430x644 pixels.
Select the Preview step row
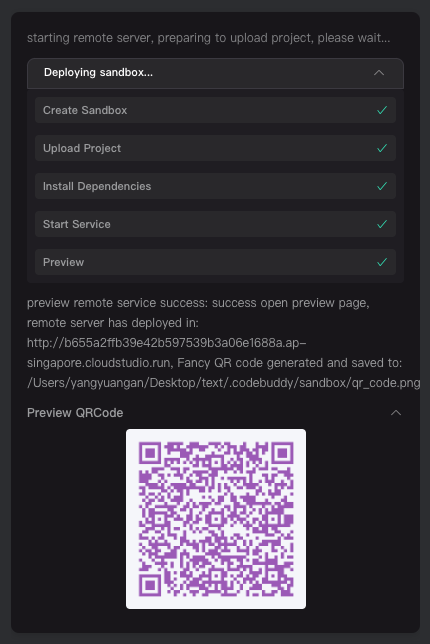[x=215, y=262]
